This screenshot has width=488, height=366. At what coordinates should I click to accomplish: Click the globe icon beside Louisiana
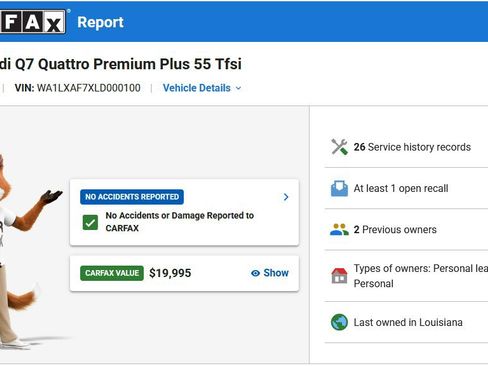point(339,322)
